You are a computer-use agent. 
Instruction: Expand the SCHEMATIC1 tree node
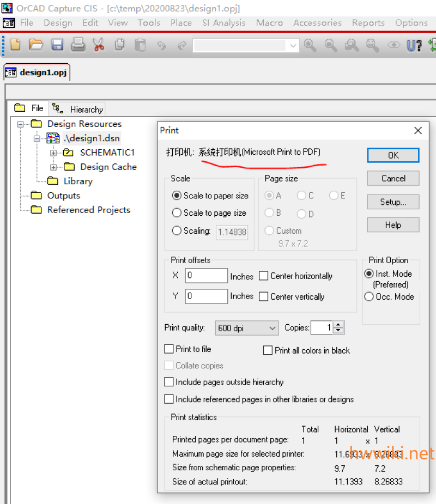point(53,153)
